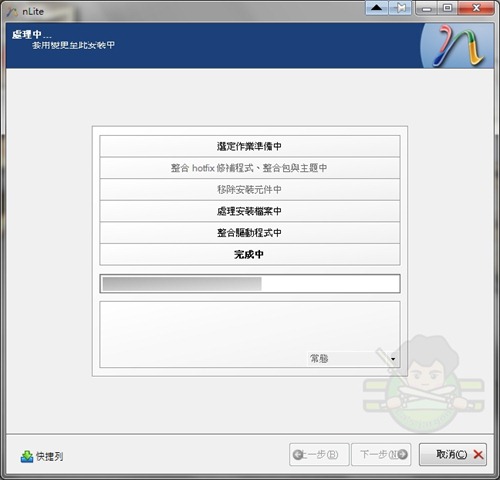Screen dimensions: 500x480
Task: Select the 整合 hotfix 修補程式 step row
Action: coord(250,168)
